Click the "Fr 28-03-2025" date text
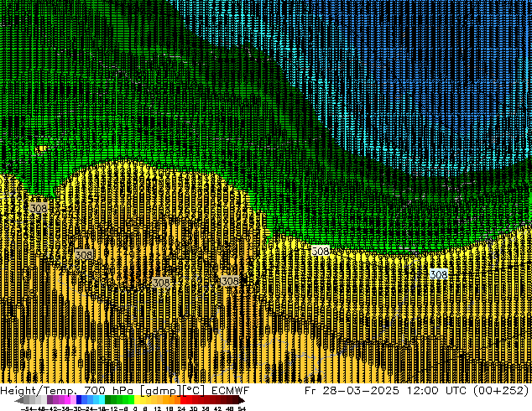The height and width of the screenshot is (411, 532). click(352, 391)
